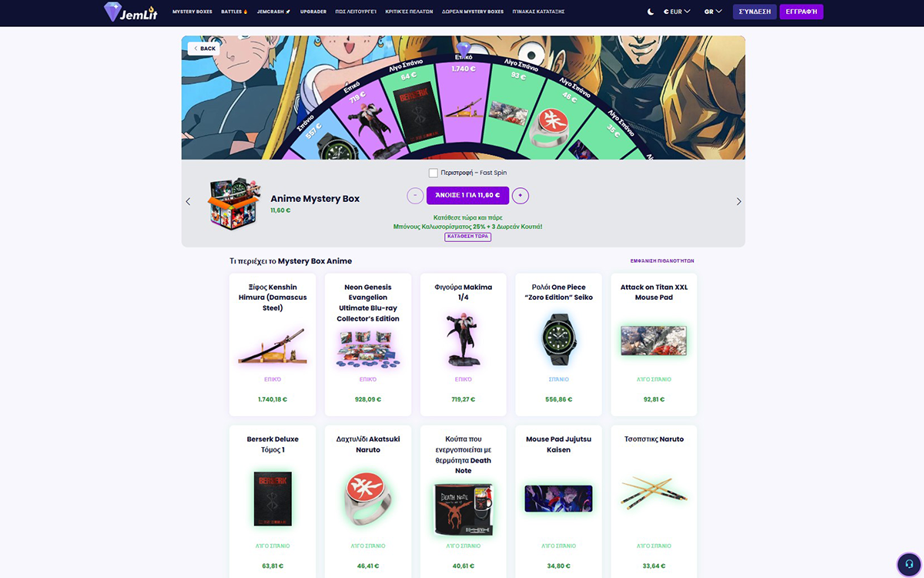Go to next box with right arrow
Viewport: 924px width, 578px height.
click(x=739, y=201)
